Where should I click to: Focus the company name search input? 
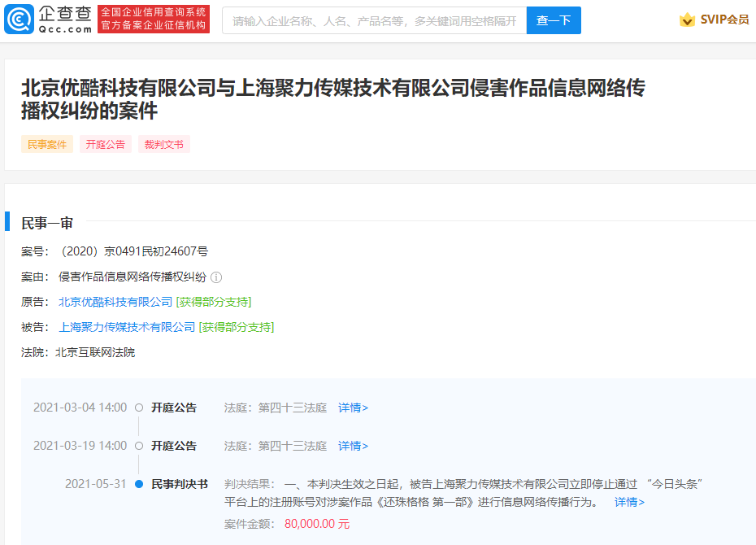[374, 20]
